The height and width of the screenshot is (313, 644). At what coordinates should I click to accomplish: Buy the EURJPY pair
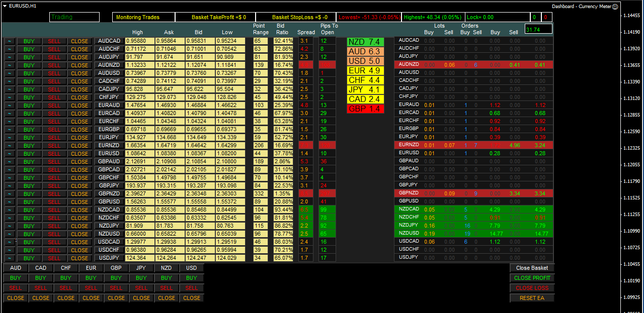pyautogui.click(x=29, y=138)
